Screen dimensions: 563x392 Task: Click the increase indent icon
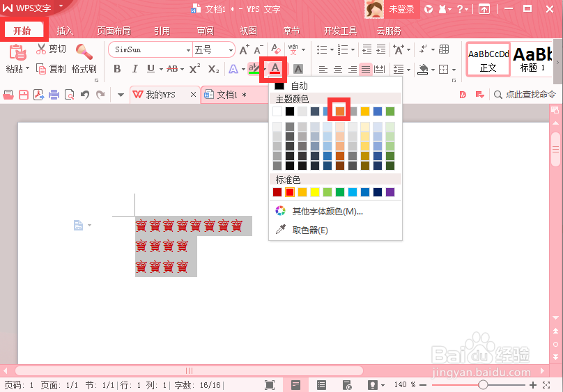pos(381,49)
